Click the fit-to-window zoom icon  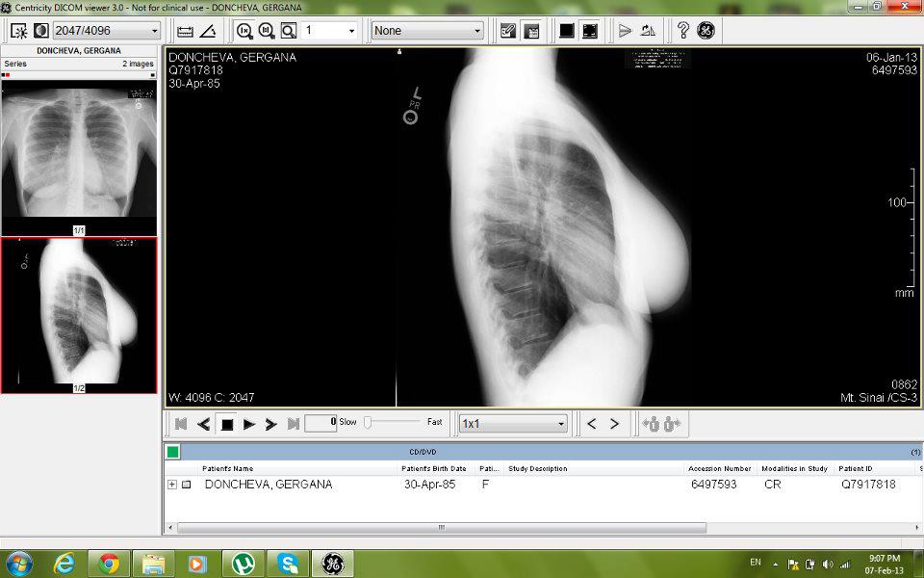tap(267, 31)
